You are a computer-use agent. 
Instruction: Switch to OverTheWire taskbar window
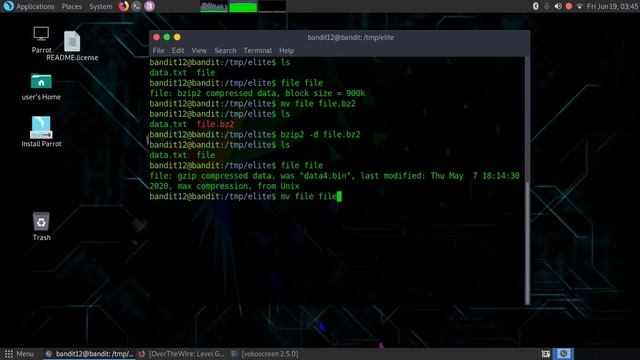(181, 354)
